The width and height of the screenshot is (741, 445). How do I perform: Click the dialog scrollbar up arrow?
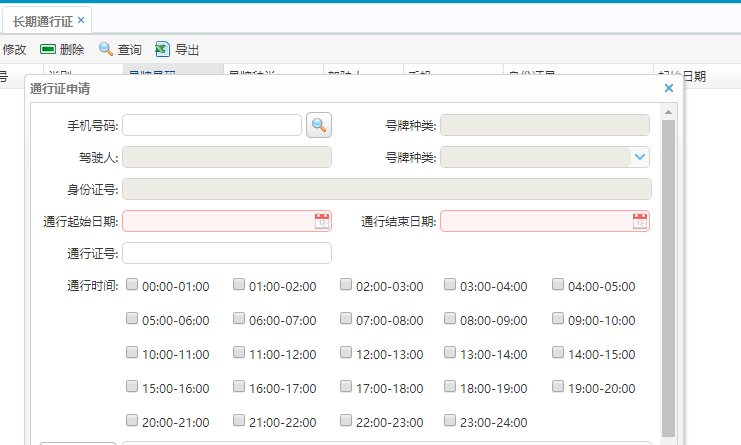(668, 112)
